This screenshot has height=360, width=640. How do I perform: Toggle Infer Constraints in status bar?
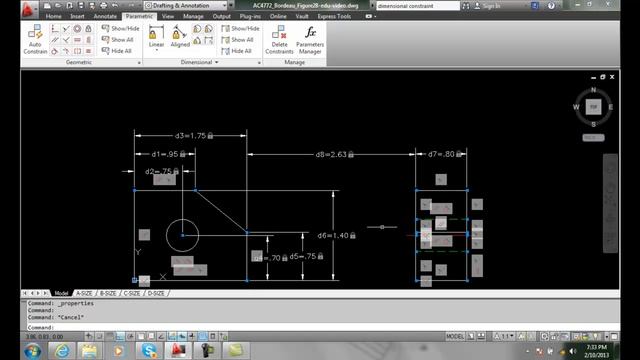click(89, 336)
